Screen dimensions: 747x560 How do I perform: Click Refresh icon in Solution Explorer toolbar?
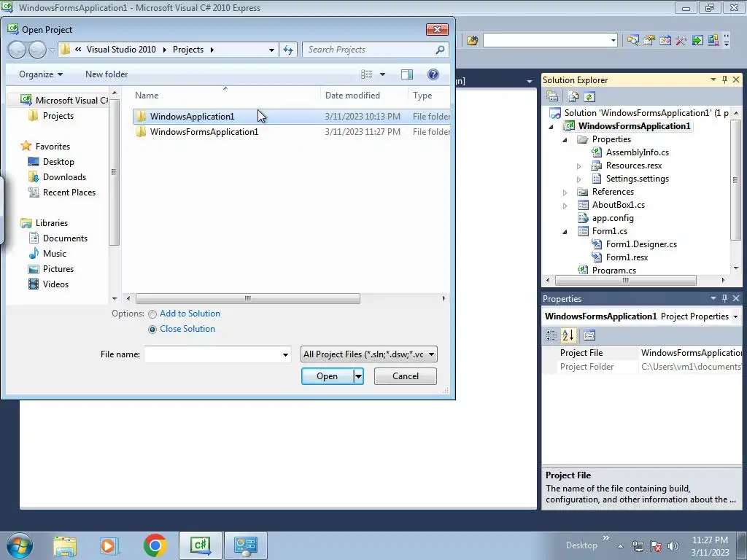pyautogui.click(x=589, y=97)
